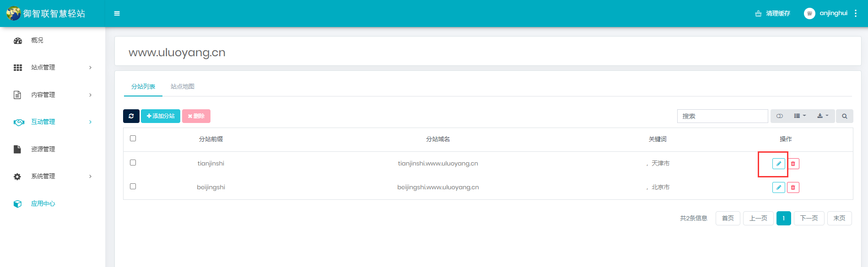The image size is (868, 267).
Task: Go to 下一页 in pagination
Action: (x=809, y=219)
